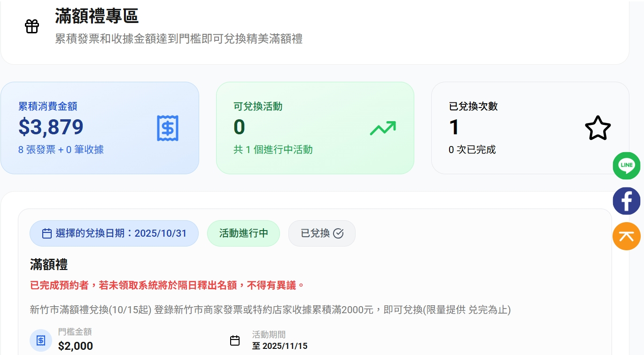The width and height of the screenshot is (644, 355).
Task: Open the Facebook floating button
Action: coord(626,201)
